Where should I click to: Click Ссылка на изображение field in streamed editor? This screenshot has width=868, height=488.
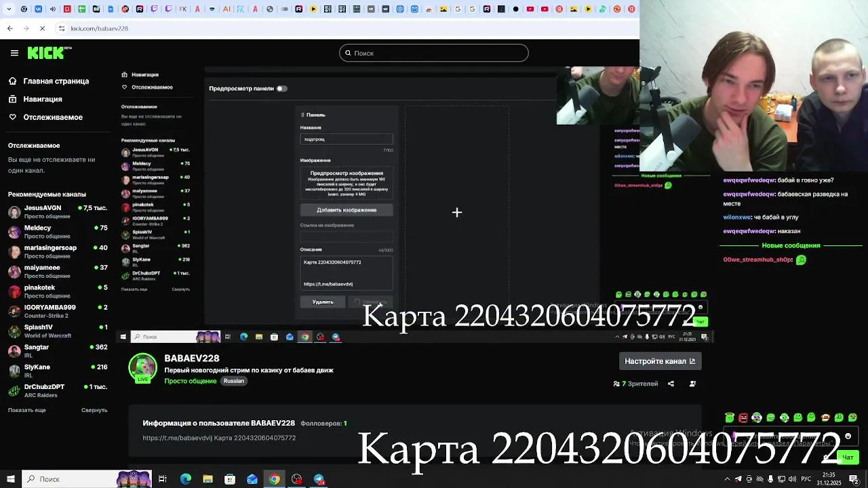point(347,237)
